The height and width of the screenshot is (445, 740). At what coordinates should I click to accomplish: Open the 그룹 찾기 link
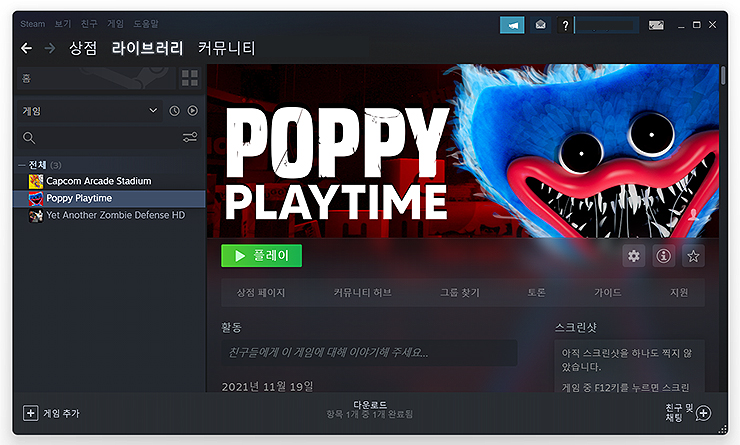pos(460,293)
